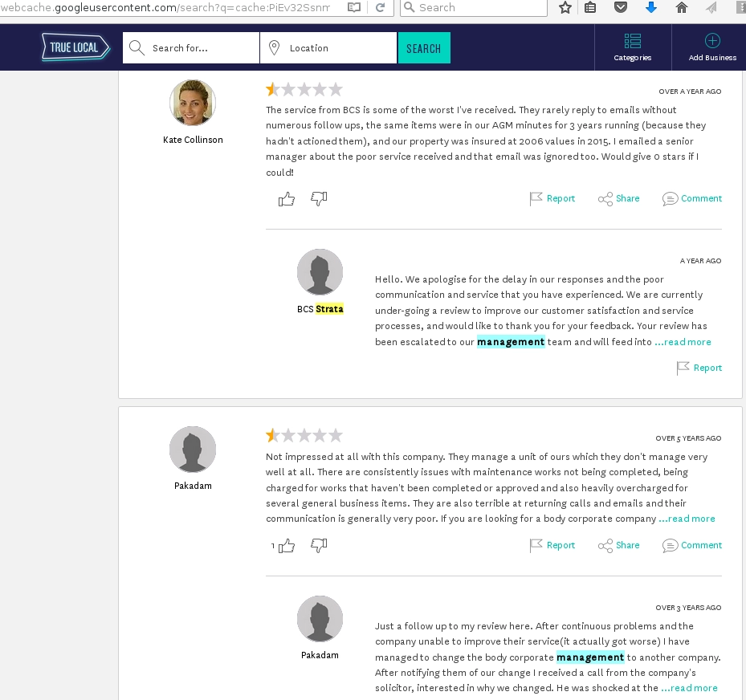746x700 pixels.
Task: Click Pakadam name under review avatar
Action: point(193,486)
